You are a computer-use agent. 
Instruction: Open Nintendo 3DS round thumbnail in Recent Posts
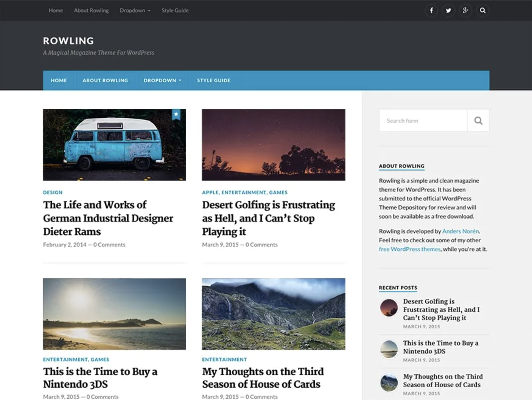click(x=389, y=349)
